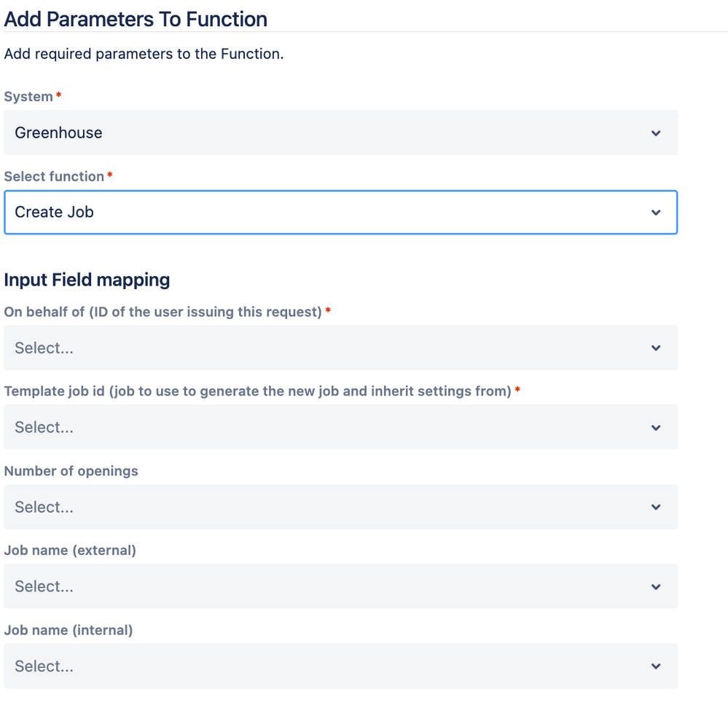Click the Add Parameters To Function title
This screenshot has width=728, height=708.
point(136,19)
